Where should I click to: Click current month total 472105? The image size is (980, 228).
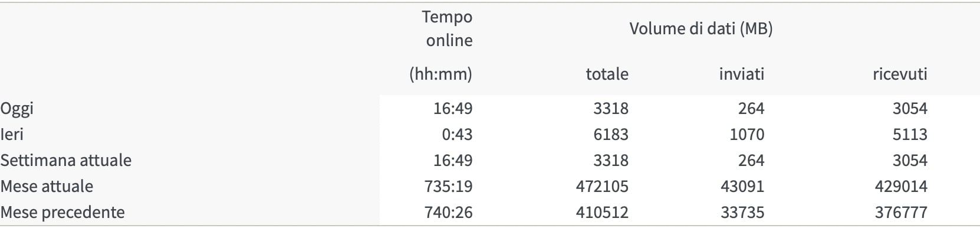[602, 186]
